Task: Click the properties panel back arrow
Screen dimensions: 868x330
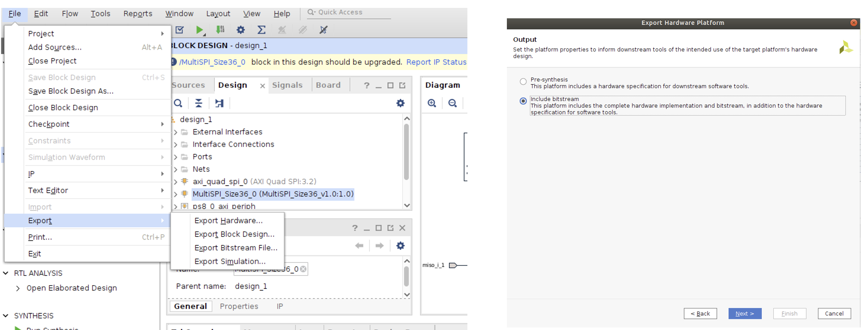Action: [359, 246]
